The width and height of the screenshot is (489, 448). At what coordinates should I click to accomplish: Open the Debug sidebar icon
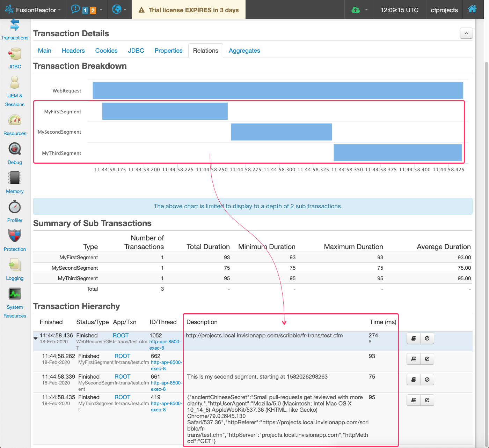click(15, 149)
